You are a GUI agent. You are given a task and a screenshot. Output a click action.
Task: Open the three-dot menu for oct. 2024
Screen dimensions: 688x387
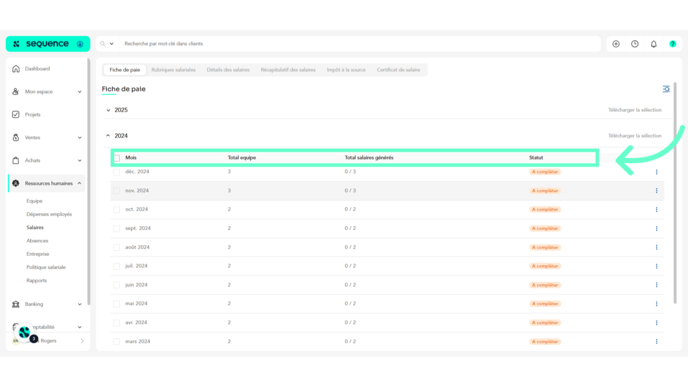click(656, 210)
